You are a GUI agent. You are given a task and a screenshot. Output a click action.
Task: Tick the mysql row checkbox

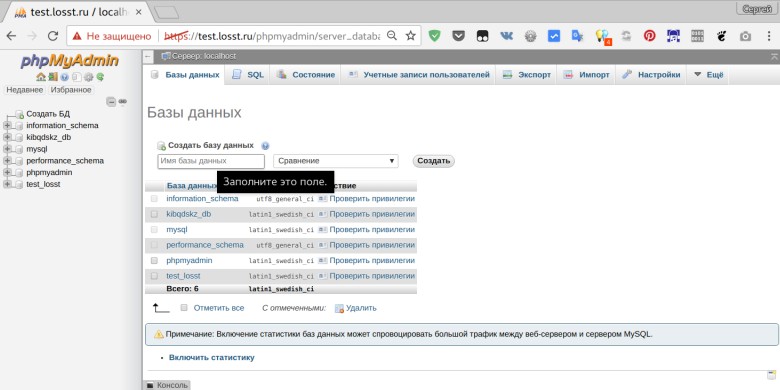tap(154, 230)
